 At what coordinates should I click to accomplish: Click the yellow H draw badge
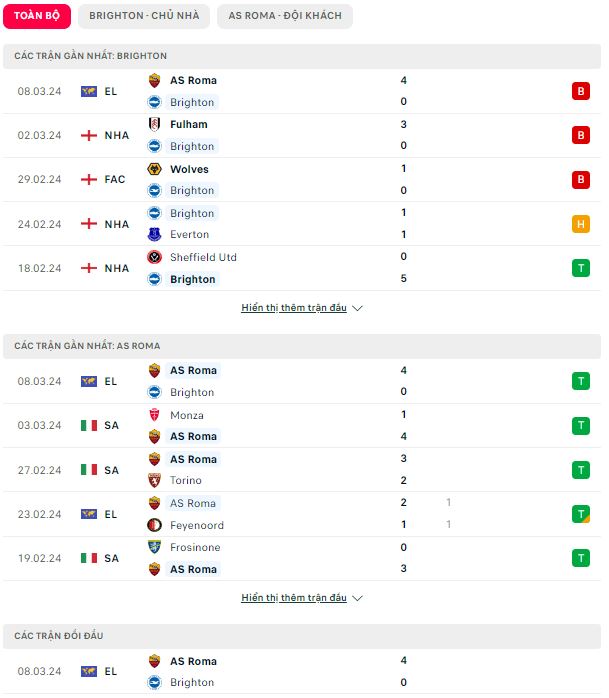[581, 224]
